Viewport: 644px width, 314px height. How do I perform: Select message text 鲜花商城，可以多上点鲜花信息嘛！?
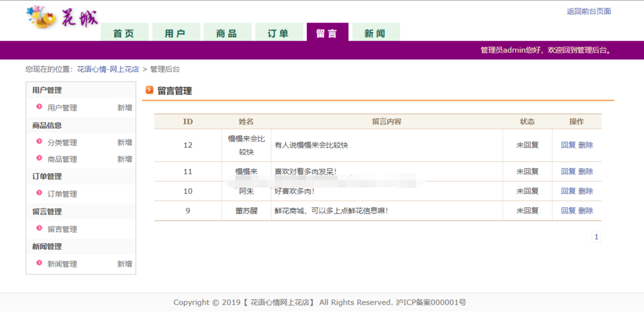[x=332, y=211]
